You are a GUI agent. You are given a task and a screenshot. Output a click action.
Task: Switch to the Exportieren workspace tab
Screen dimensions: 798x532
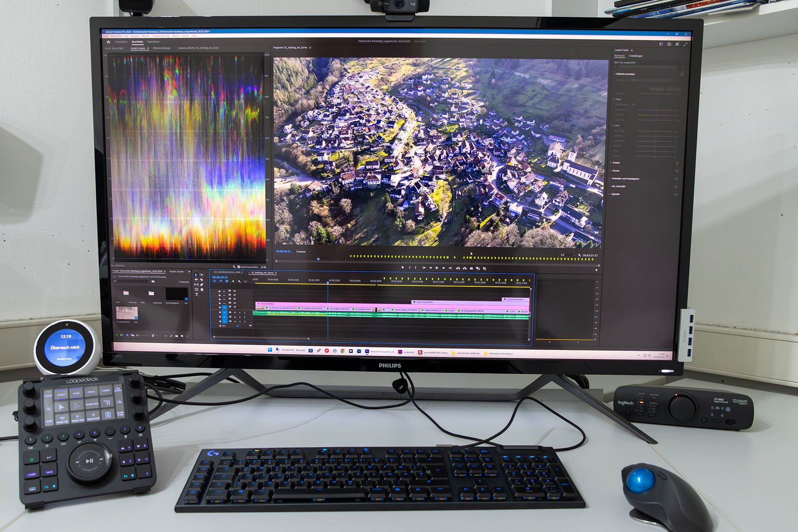pos(153,42)
